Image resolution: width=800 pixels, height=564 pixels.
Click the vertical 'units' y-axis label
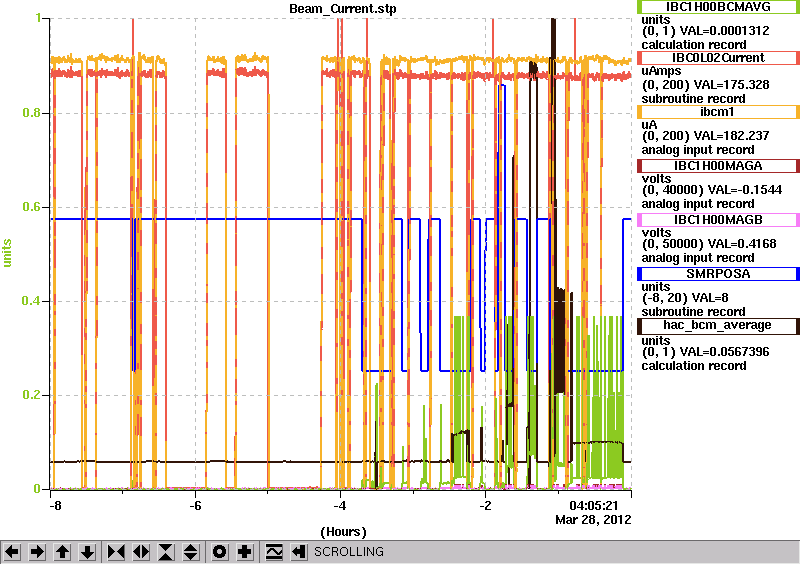(x=7, y=253)
